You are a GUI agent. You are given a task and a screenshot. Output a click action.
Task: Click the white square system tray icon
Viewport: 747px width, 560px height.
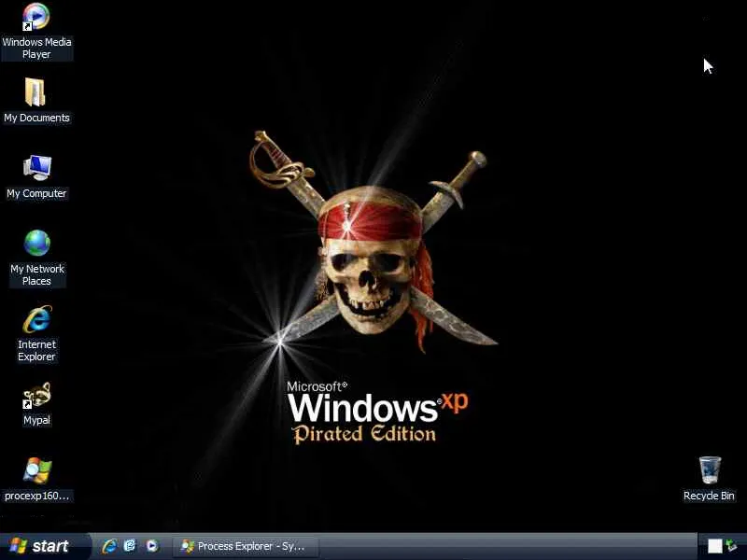[714, 546]
